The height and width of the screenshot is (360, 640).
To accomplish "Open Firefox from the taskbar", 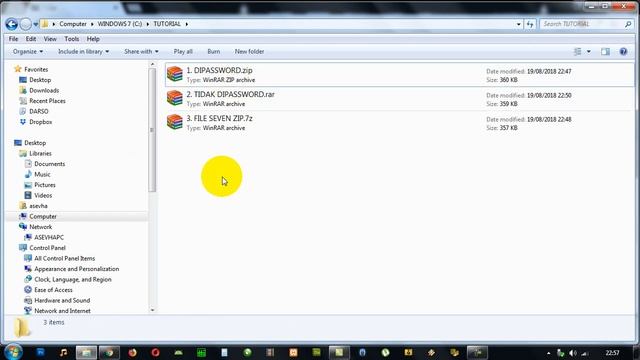I will [132, 352].
